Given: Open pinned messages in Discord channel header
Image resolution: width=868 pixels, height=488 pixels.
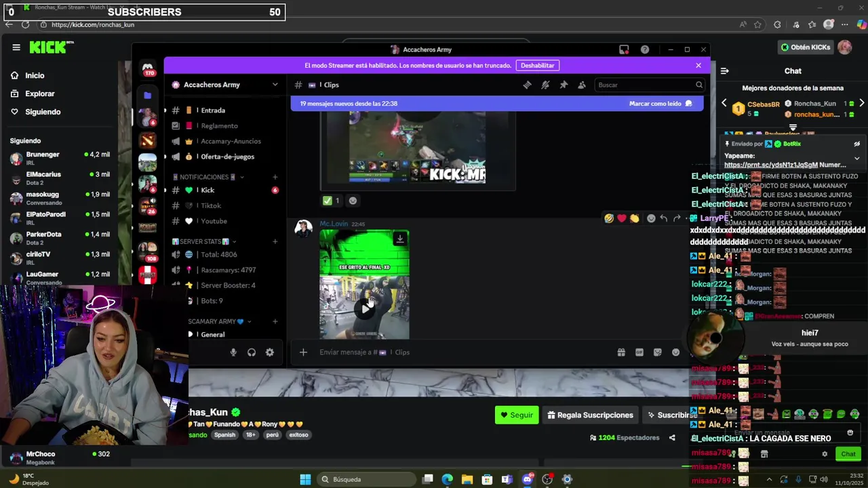Looking at the screenshot, I should (564, 85).
